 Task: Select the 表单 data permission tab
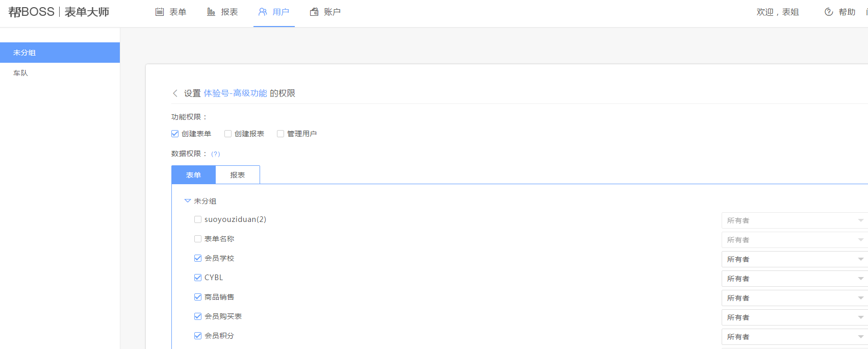coord(193,175)
